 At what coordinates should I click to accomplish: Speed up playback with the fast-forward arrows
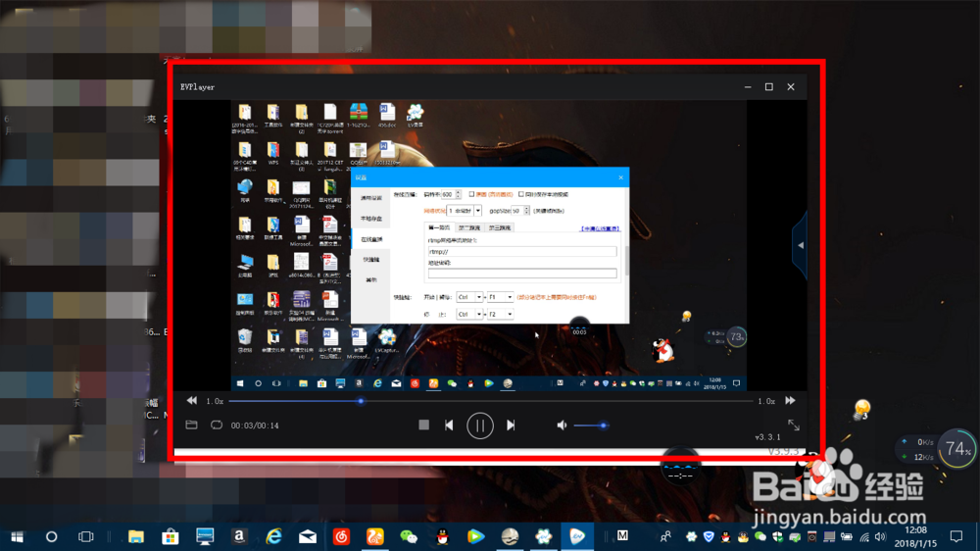[x=790, y=400]
